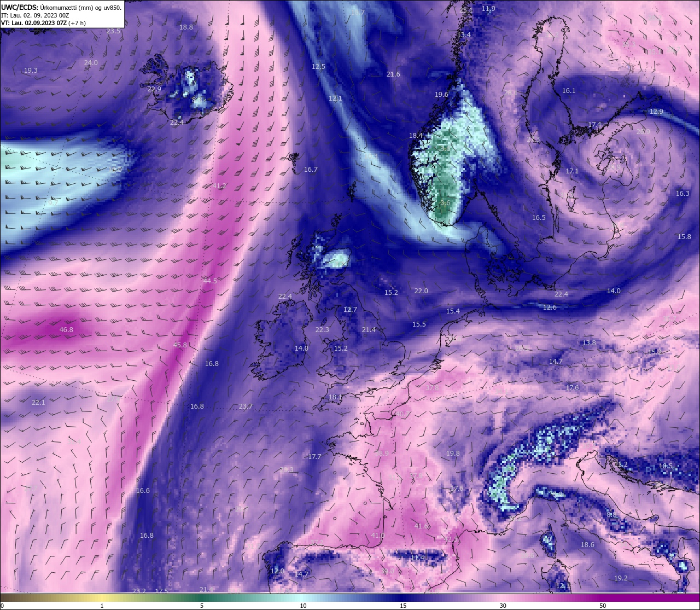Click the 'VT: Lau. 02.09.2023 07Z (+7 h)' line

[x=43, y=23]
